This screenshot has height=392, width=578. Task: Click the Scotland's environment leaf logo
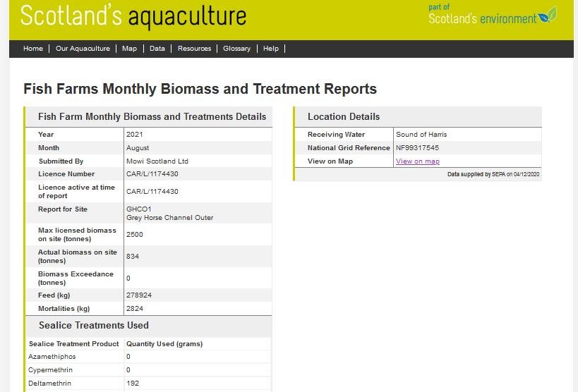547,16
